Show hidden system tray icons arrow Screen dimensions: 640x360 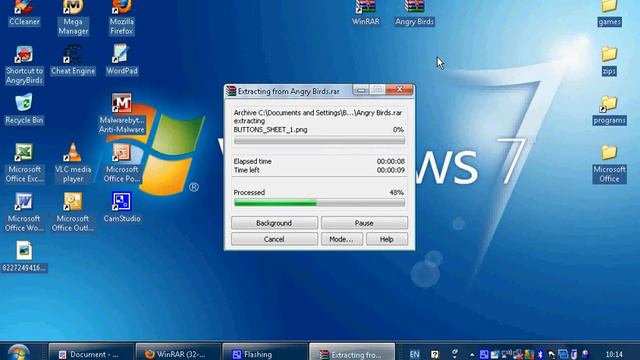[x=472, y=355]
